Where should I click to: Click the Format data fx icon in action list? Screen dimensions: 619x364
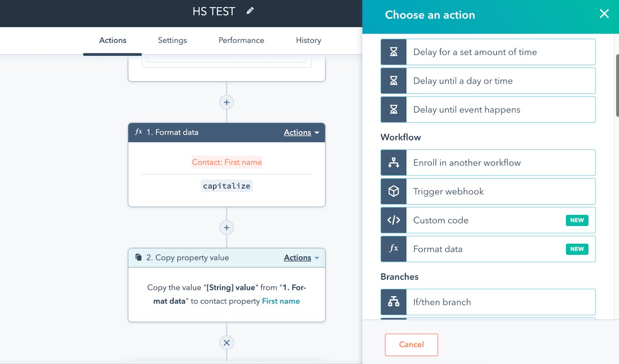coord(394,249)
